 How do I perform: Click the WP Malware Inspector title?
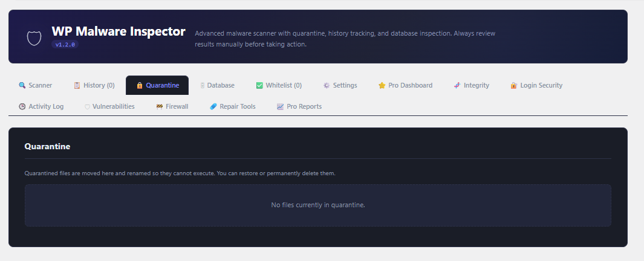[119, 31]
